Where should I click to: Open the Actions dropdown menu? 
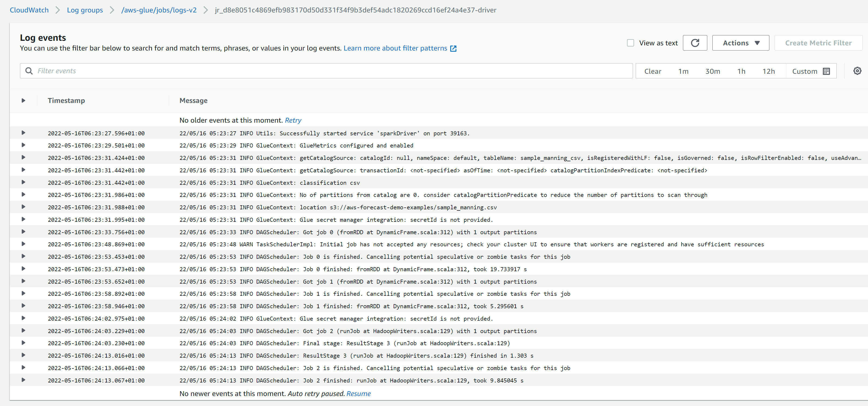pos(740,43)
